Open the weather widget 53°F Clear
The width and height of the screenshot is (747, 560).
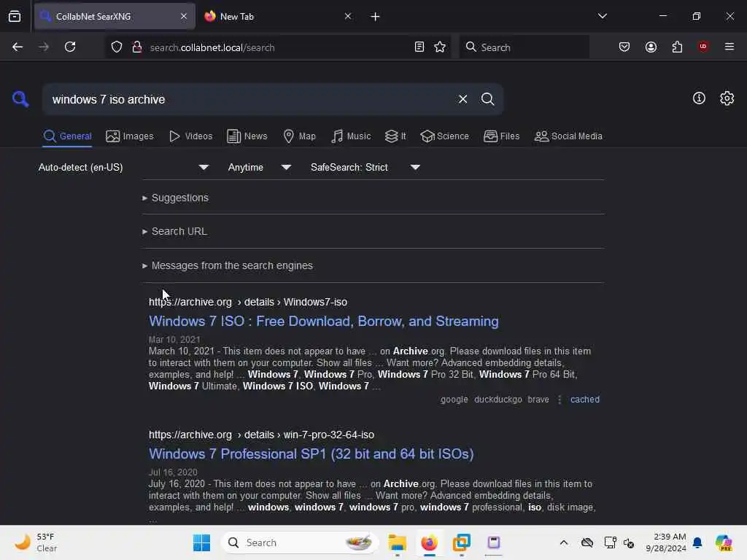point(36,542)
